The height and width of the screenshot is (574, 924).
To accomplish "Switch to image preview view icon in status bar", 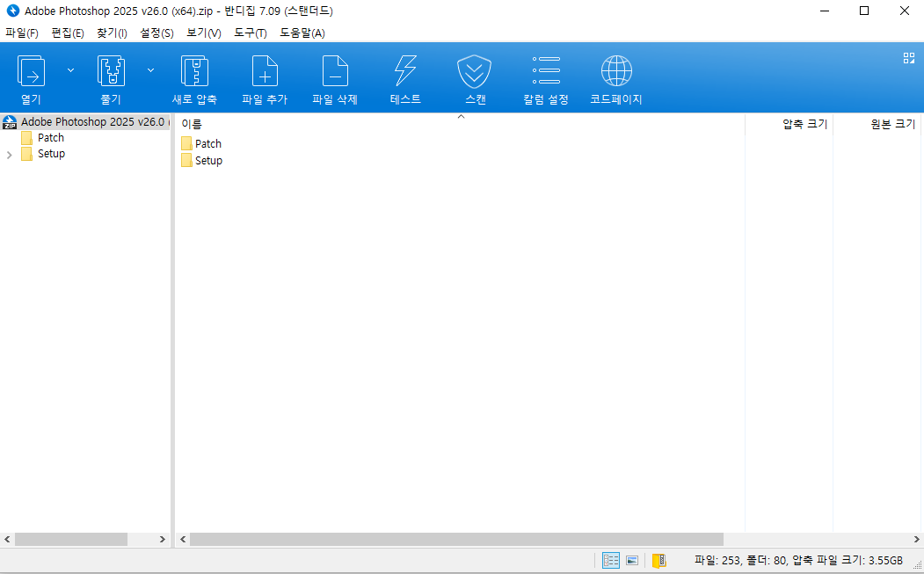I will 632,561.
